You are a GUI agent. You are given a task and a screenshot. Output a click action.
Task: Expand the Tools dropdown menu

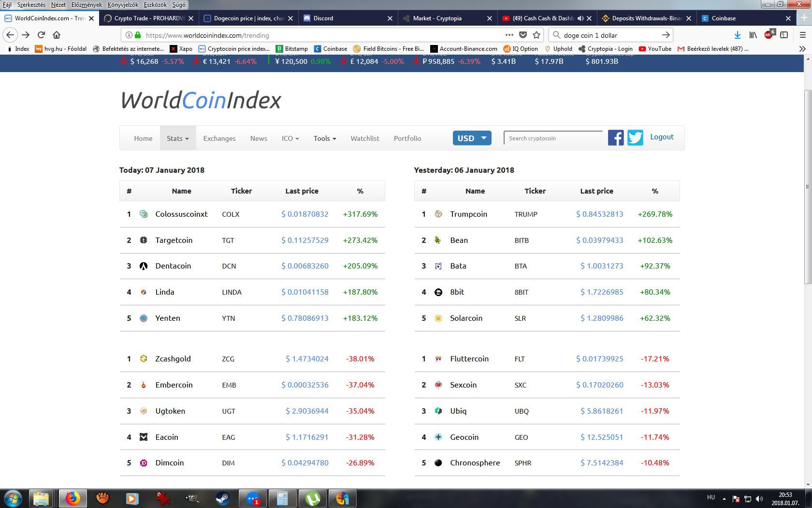click(x=324, y=138)
